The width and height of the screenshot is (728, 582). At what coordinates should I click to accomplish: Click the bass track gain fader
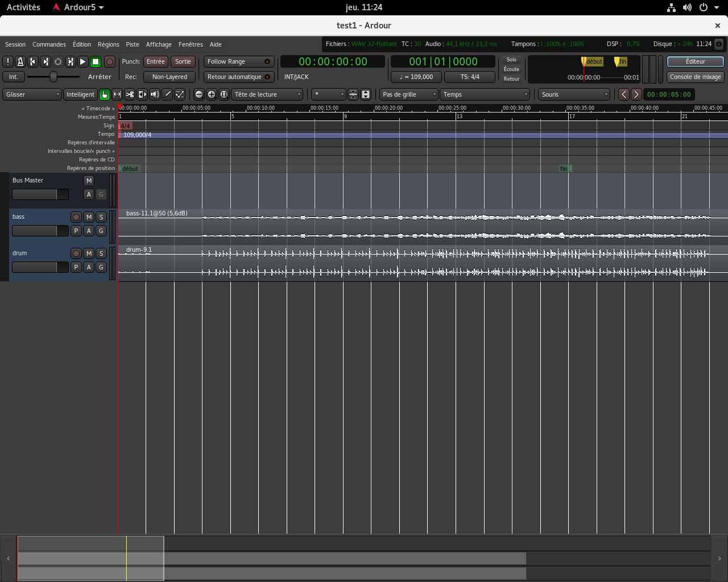pos(40,231)
